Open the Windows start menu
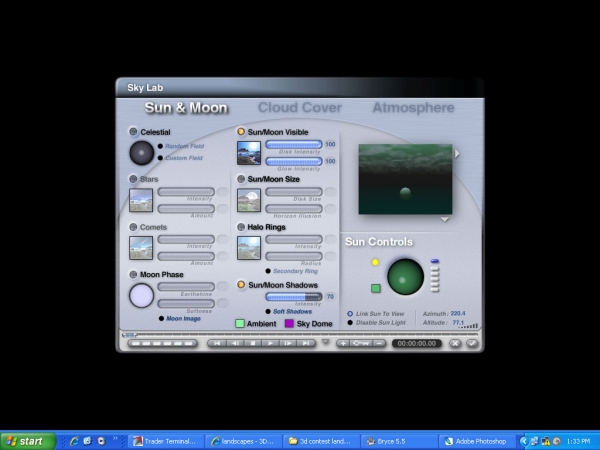 pos(28,442)
